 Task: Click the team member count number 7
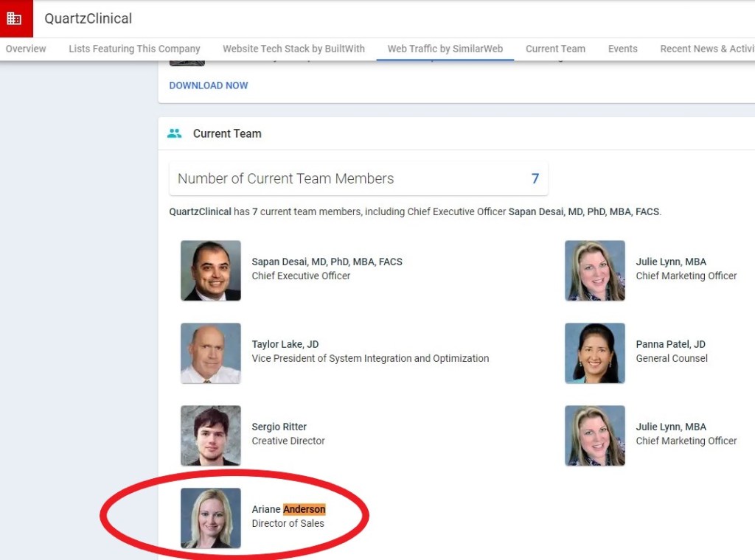pyautogui.click(x=535, y=178)
